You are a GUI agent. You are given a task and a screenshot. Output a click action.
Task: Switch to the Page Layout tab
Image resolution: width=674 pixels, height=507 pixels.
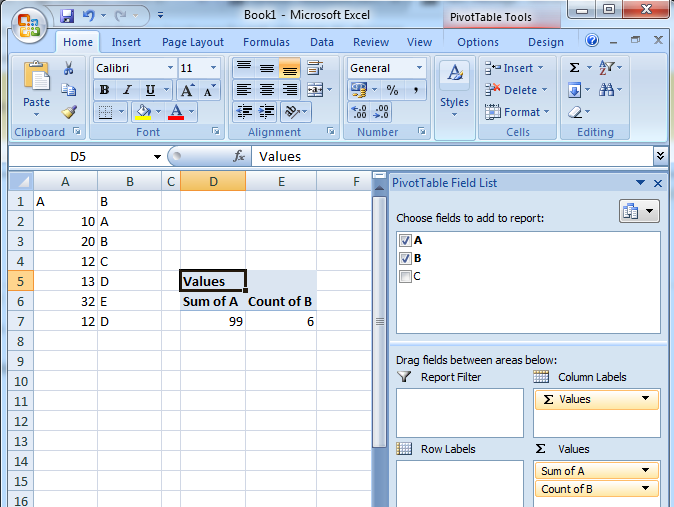coord(193,42)
